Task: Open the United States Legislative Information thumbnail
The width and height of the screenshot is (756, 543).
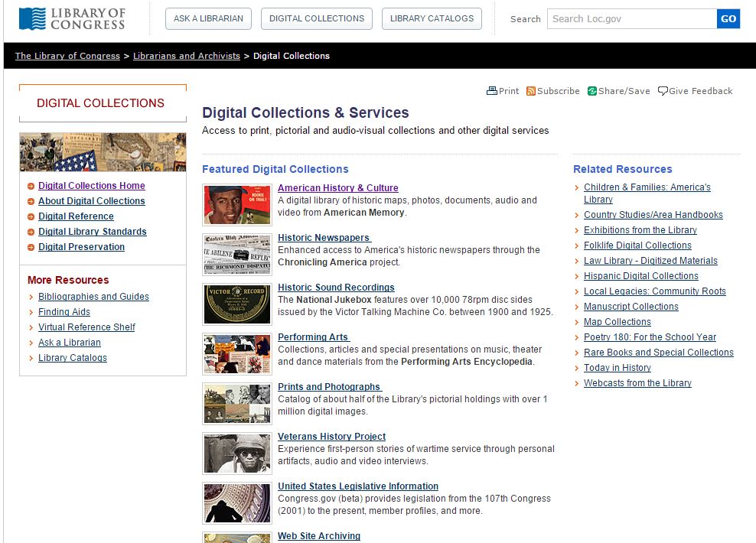Action: pyautogui.click(x=237, y=503)
